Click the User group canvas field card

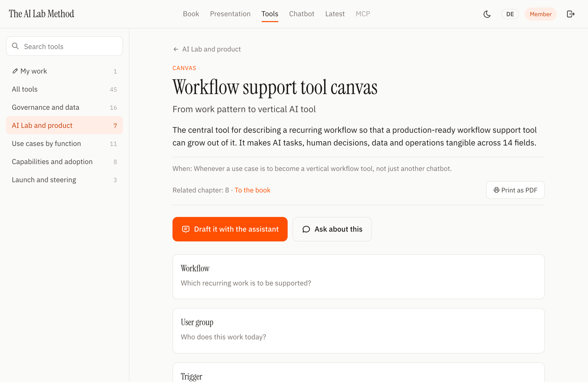pyautogui.click(x=359, y=331)
